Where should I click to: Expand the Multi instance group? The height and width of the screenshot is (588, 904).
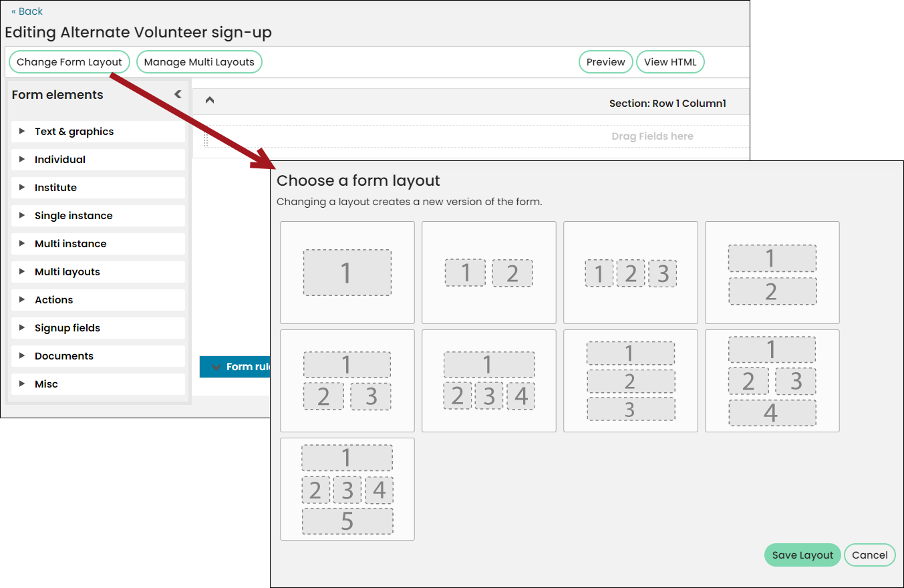(x=98, y=244)
